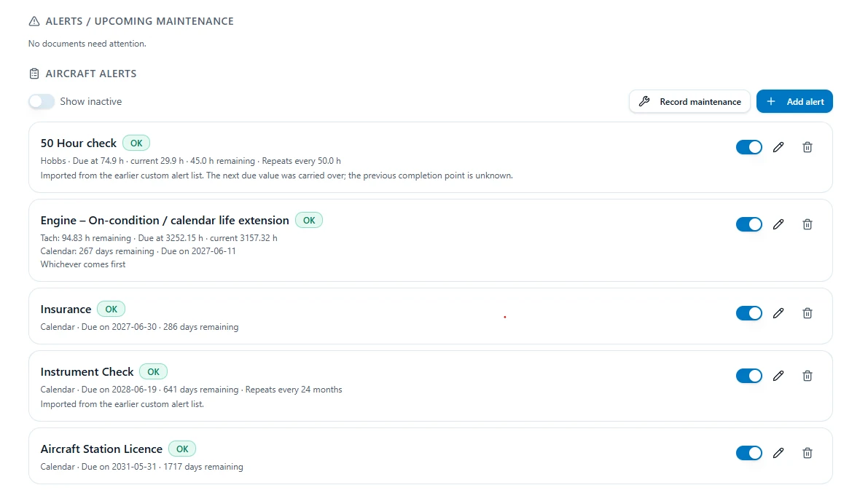
Task: Toggle Show inactive switch
Action: (x=42, y=101)
